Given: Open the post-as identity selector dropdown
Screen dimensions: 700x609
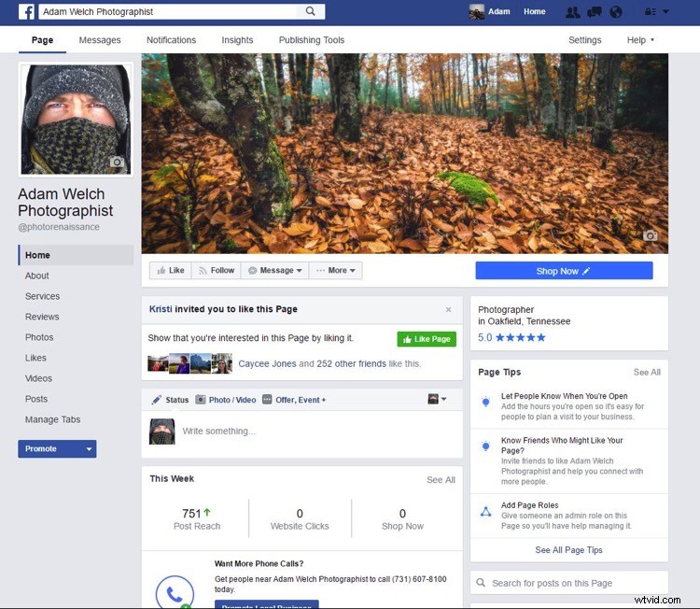Looking at the screenshot, I should (x=437, y=399).
